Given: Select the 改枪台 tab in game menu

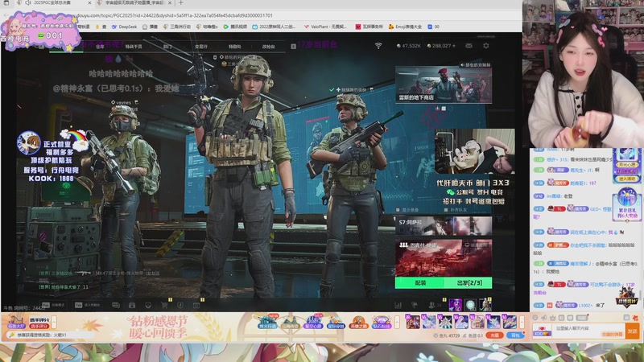Looking at the screenshot, I should click(268, 47).
